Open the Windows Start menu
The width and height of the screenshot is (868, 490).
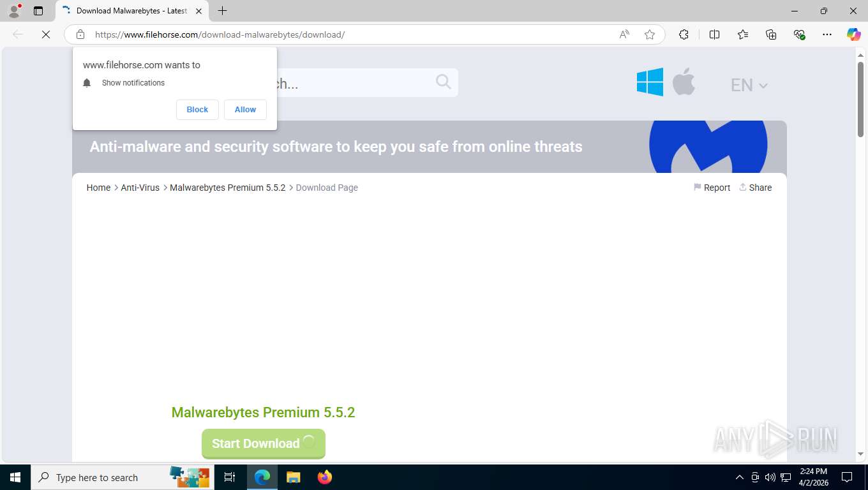[15, 477]
